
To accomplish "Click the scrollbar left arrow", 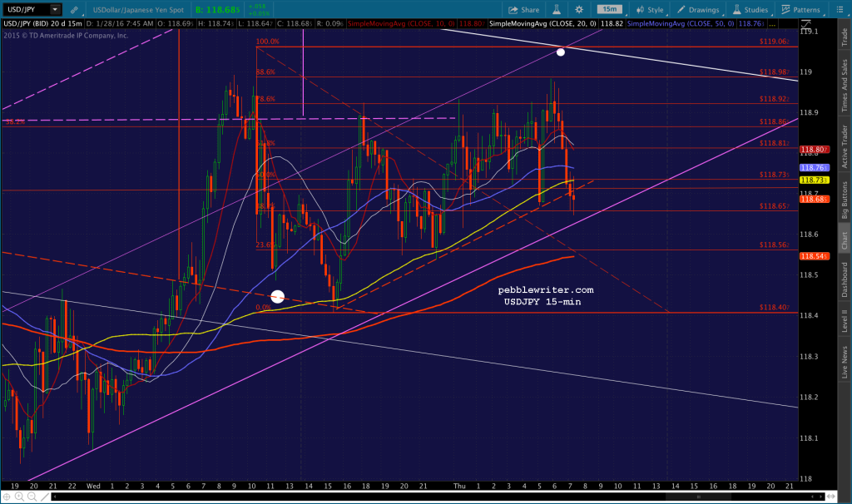I will (x=56, y=497).
